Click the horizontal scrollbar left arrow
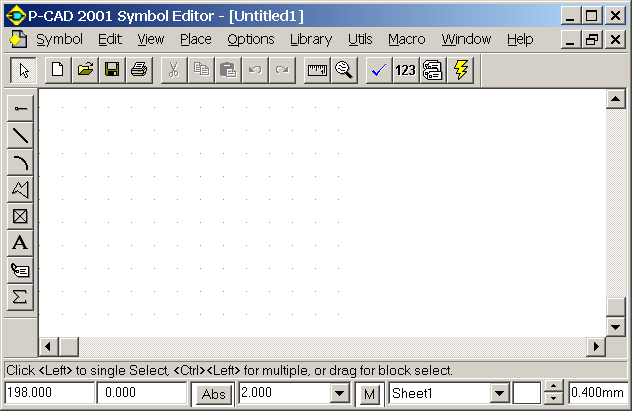 (x=48, y=347)
